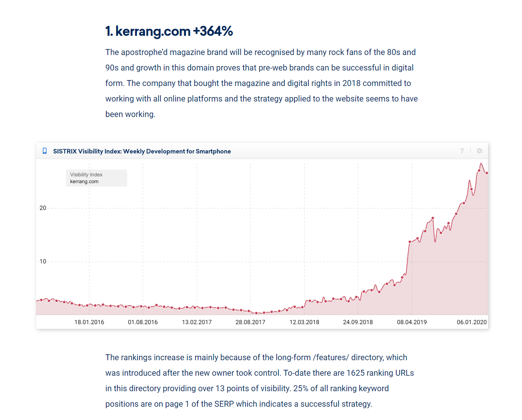The image size is (522, 420).
Task: Click the 01.08.2016 date label
Action: pyautogui.click(x=143, y=322)
